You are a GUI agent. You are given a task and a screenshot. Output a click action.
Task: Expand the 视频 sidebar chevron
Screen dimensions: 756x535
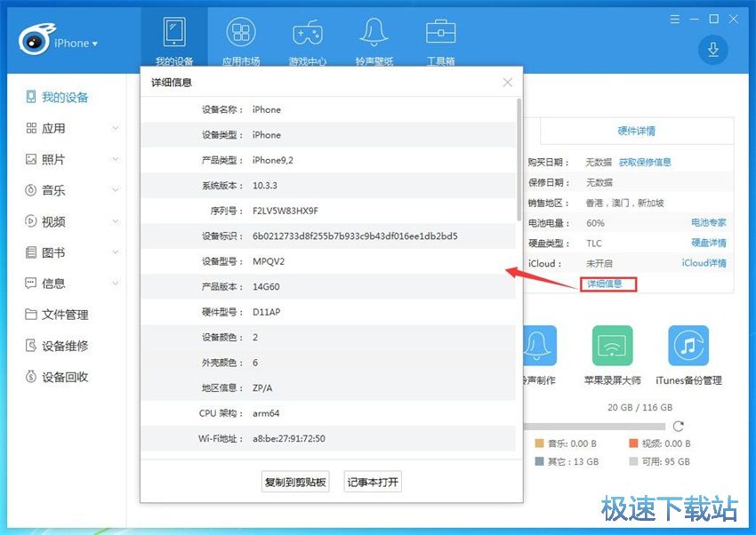click(116, 221)
